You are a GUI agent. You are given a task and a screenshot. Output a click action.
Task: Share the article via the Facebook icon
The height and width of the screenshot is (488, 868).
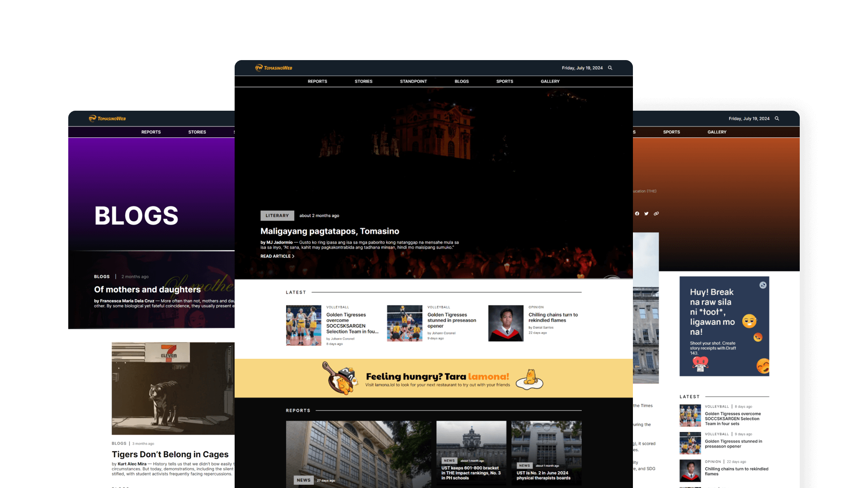click(x=637, y=214)
